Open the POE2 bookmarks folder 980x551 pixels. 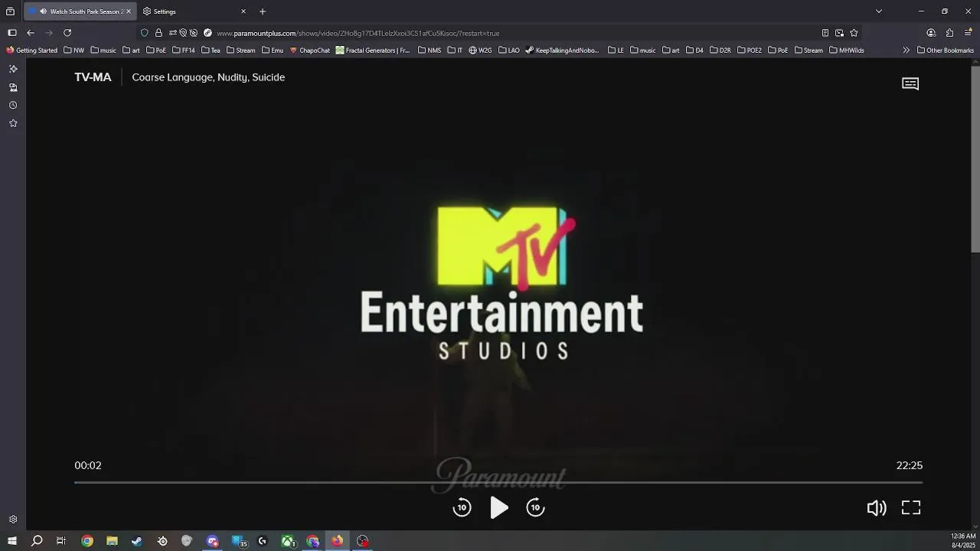pyautogui.click(x=750, y=51)
